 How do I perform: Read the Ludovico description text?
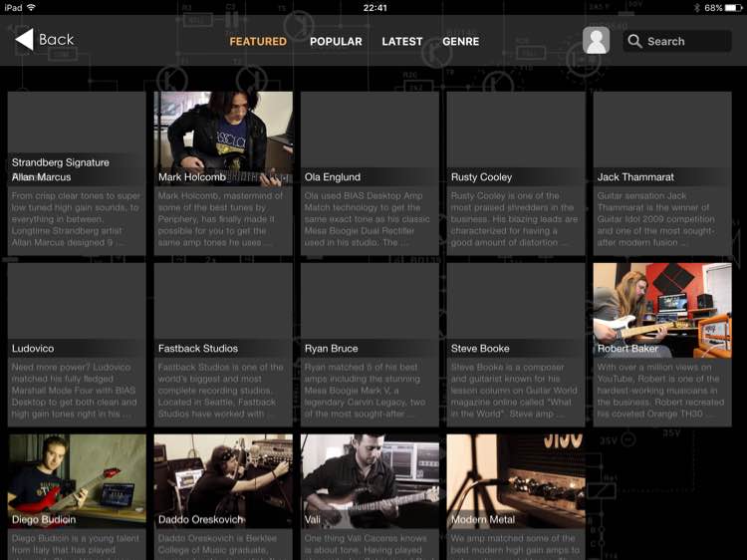coord(74,391)
